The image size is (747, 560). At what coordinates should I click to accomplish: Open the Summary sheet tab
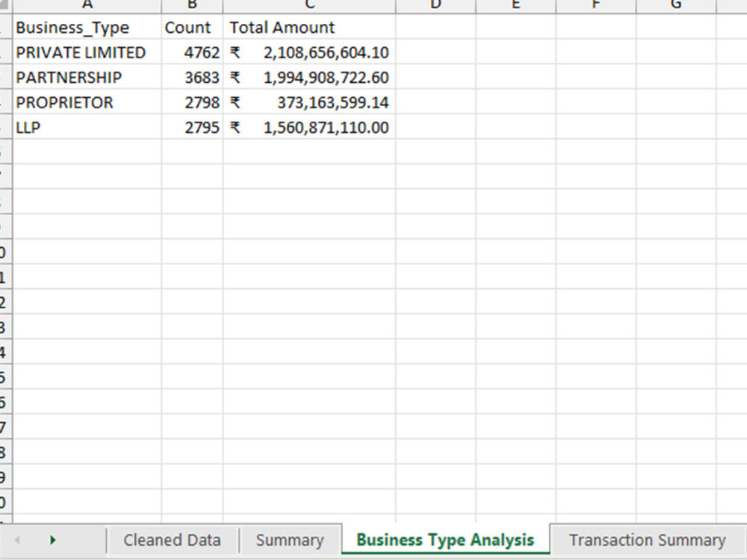(290, 540)
